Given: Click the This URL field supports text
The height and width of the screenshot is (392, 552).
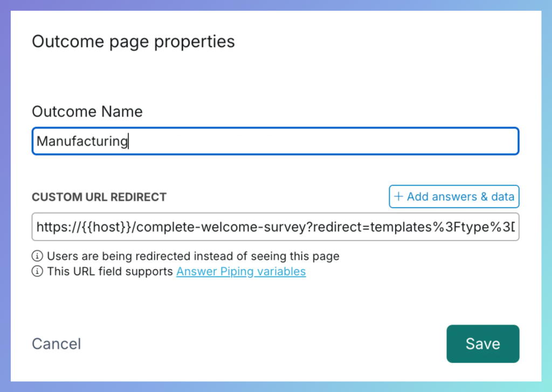Looking at the screenshot, I should pos(110,271).
